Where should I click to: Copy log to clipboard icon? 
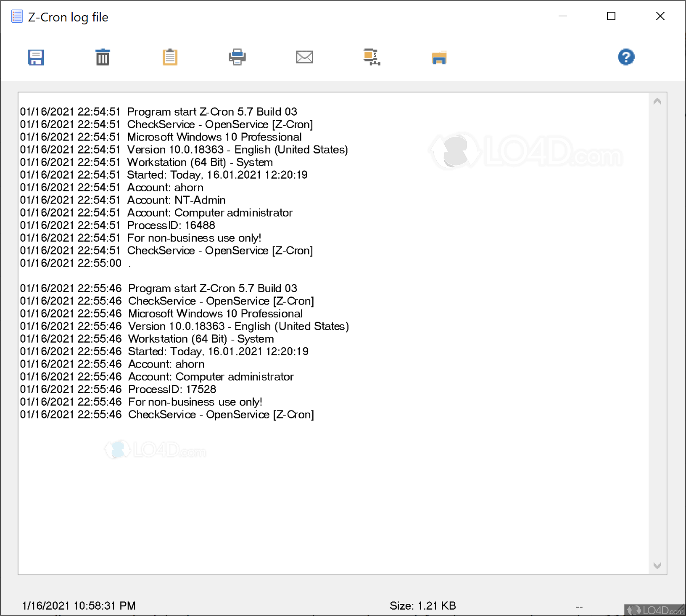170,57
